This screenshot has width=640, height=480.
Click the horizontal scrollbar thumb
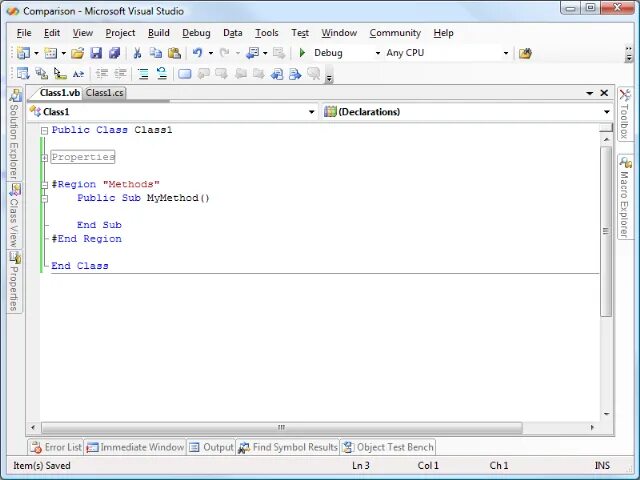coord(282,427)
